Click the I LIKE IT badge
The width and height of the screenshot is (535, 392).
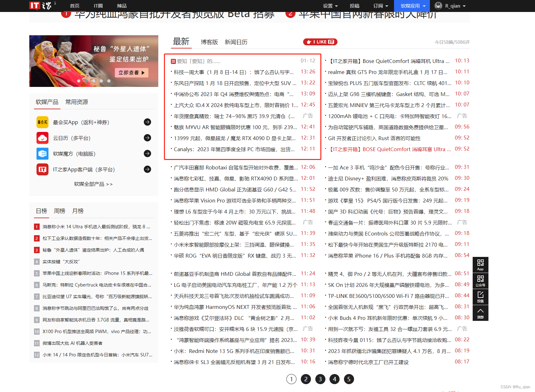pyautogui.click(x=320, y=42)
